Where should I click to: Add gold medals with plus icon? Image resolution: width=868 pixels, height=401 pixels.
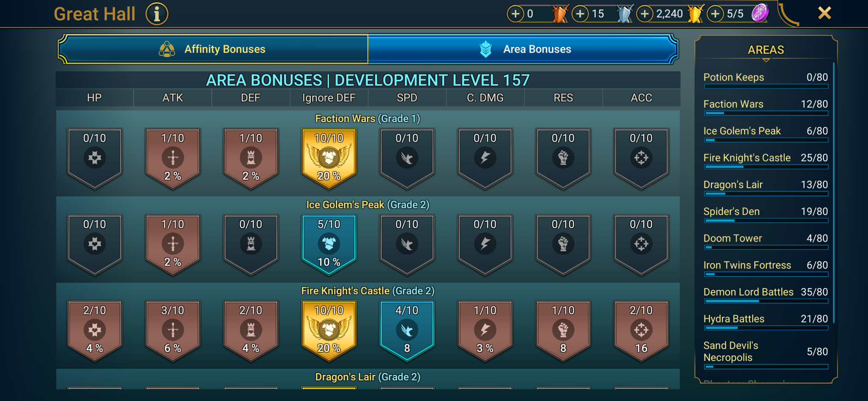click(645, 14)
